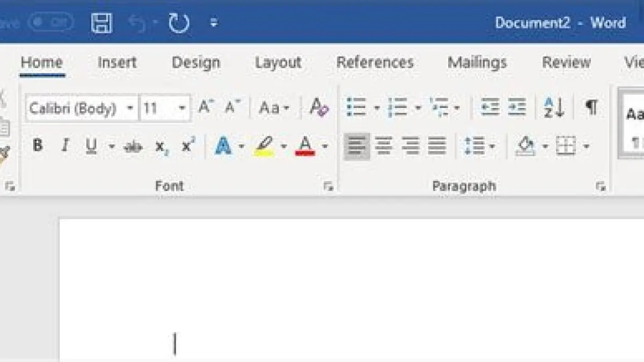This screenshot has height=362, width=644.
Task: Apply the yellow text highlight color
Action: point(265,146)
